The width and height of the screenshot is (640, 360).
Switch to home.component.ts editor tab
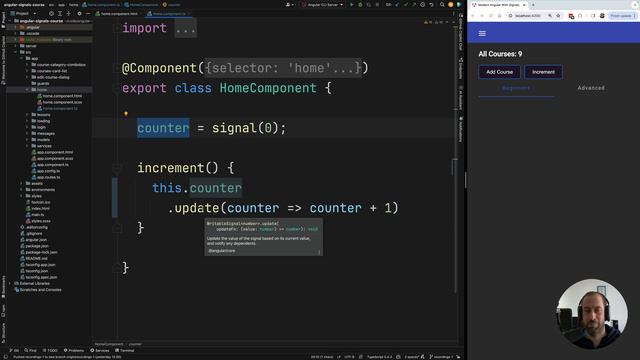point(169,13)
